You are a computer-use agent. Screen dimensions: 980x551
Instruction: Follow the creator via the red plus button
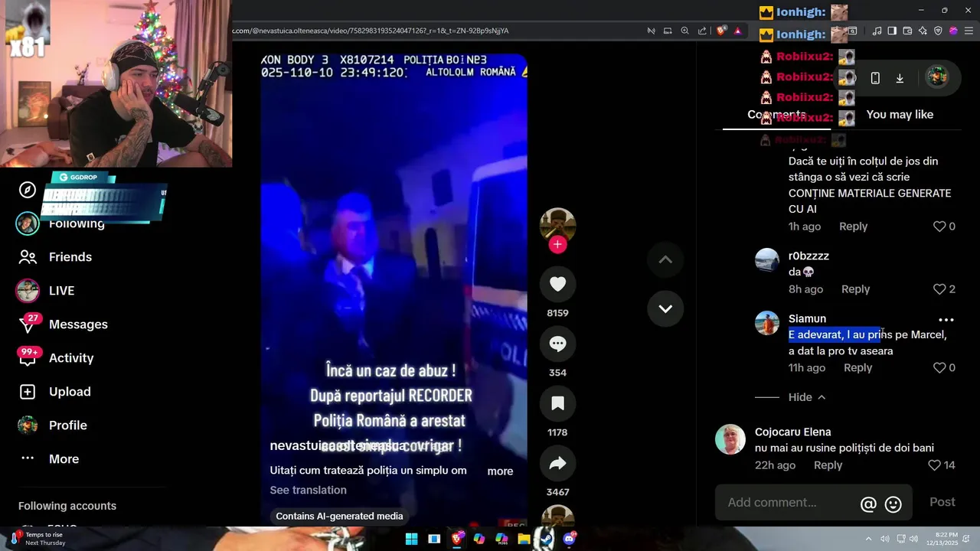point(557,244)
